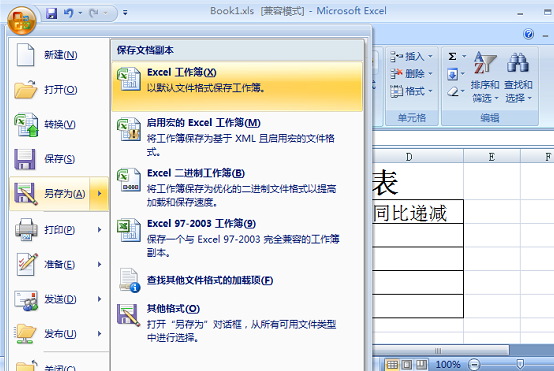
Task: Click the convert workbook icon
Action: point(26,124)
